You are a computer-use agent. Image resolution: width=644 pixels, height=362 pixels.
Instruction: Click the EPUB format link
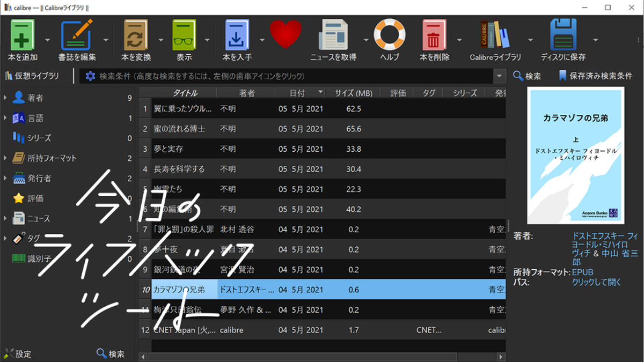(582, 272)
